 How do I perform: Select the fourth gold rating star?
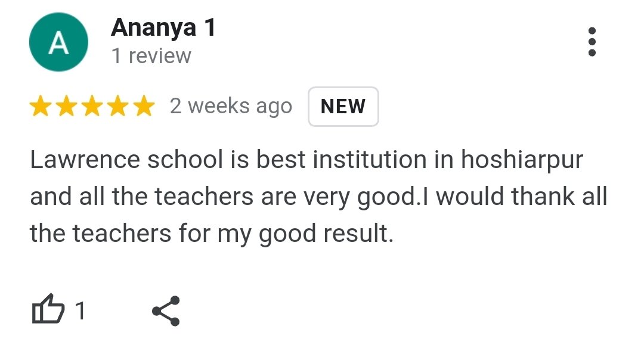tap(118, 106)
